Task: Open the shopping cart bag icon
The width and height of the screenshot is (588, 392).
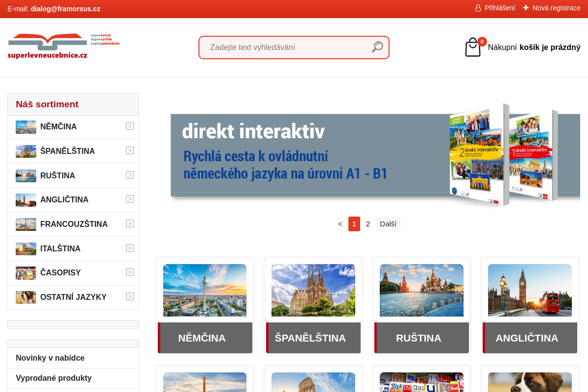Action: [473, 48]
